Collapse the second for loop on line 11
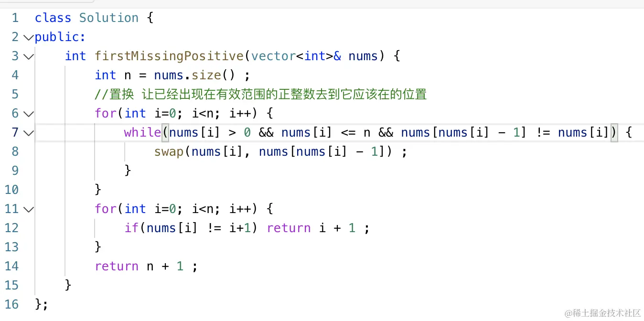This screenshot has height=321, width=644. [x=28, y=209]
